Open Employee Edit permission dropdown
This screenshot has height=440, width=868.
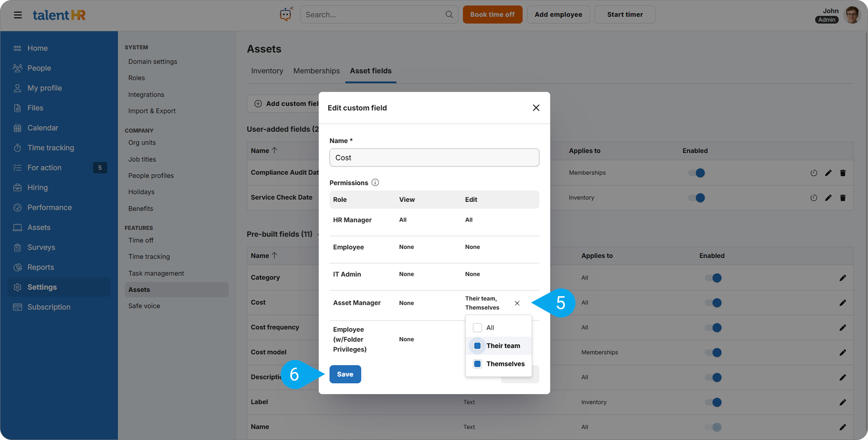(472, 247)
